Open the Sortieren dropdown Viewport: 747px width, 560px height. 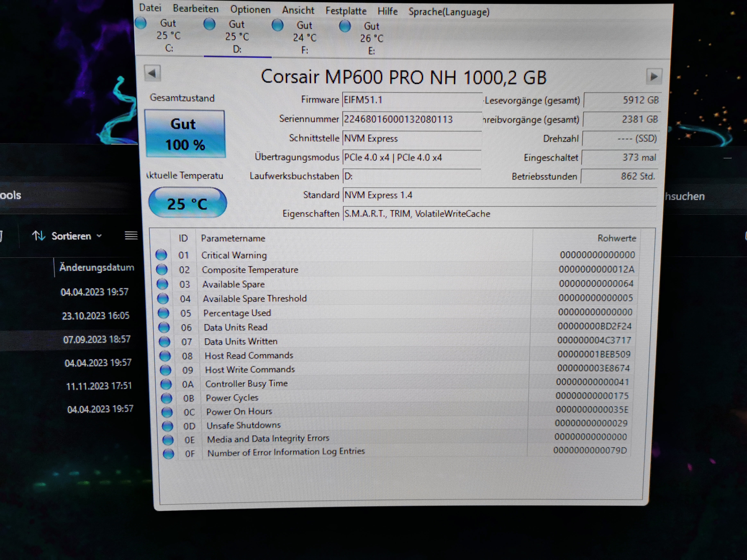coord(68,236)
